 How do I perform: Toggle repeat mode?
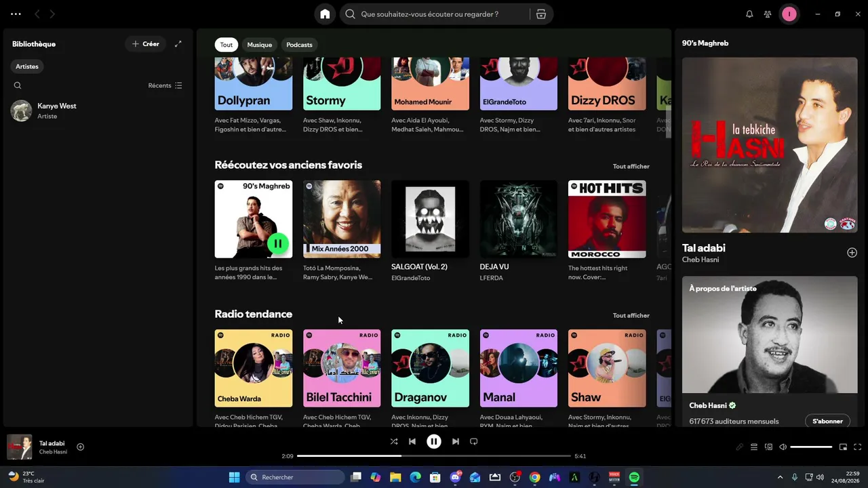pyautogui.click(x=474, y=441)
